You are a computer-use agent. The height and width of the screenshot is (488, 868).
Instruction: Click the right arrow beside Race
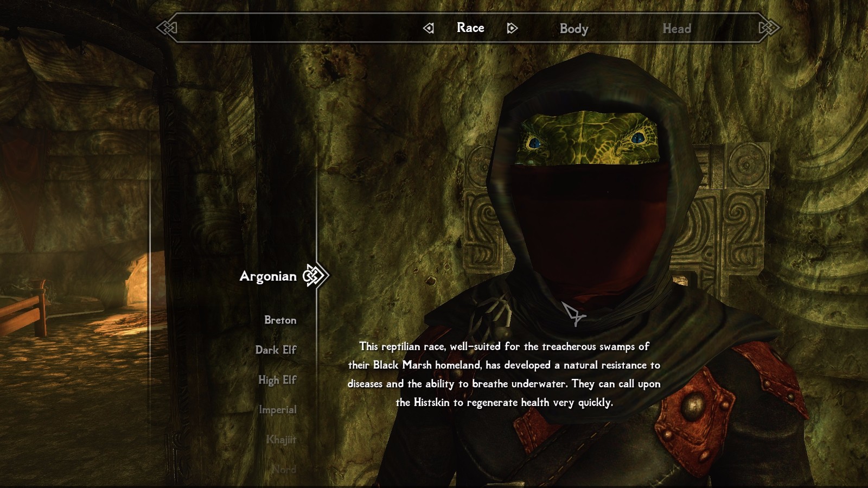pos(512,28)
